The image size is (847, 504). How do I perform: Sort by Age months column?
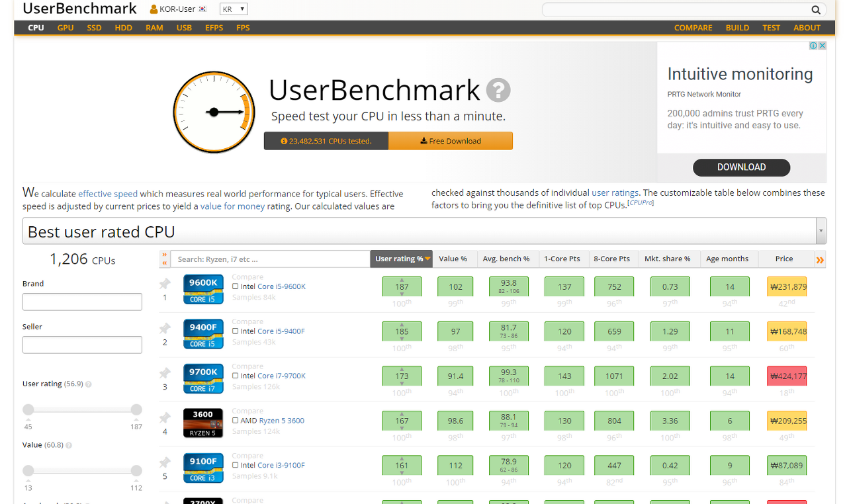[x=727, y=259]
